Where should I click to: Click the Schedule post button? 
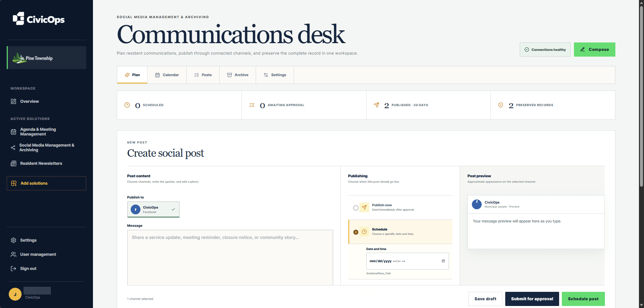[x=583, y=299]
